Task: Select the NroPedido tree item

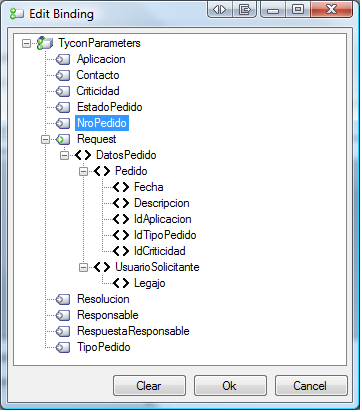Action: point(102,123)
